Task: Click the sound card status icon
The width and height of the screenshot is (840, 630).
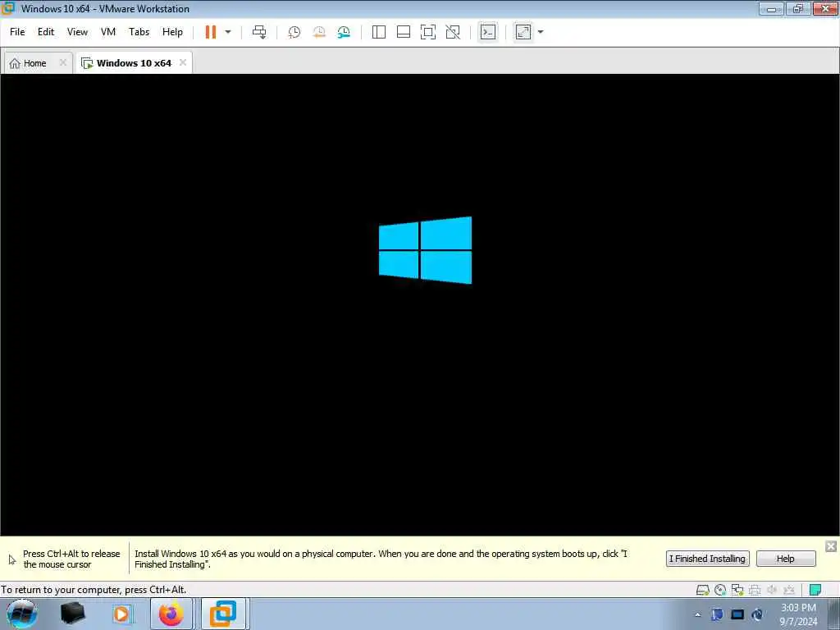Action: click(772, 591)
